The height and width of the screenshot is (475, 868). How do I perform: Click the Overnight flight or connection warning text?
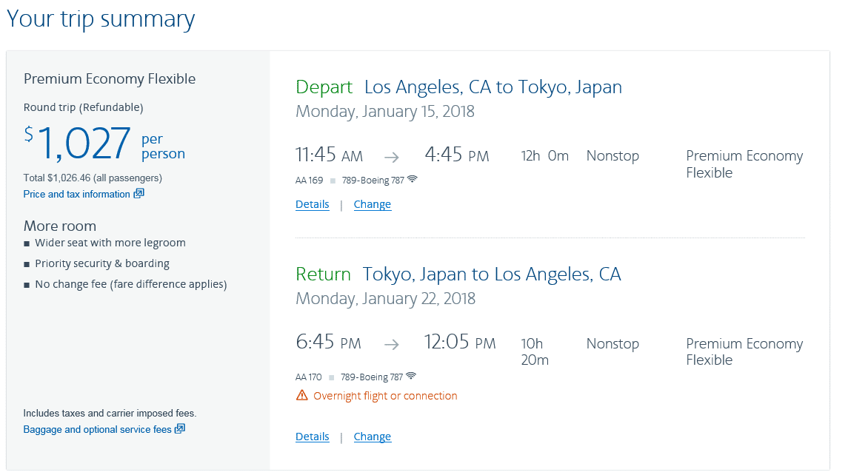[x=385, y=396]
